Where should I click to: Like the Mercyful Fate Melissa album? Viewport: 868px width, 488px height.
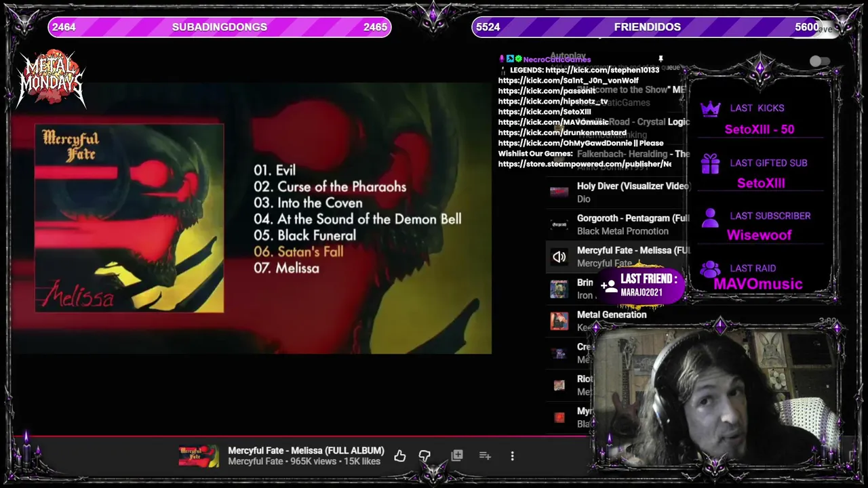400,456
